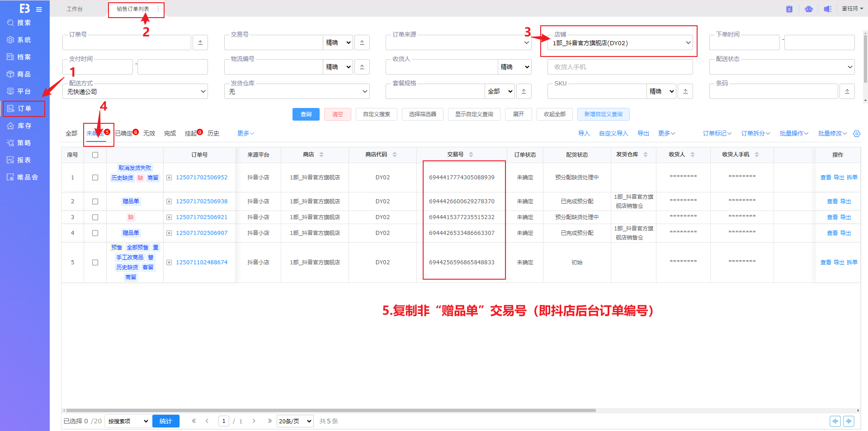Click upload icon next to 订单号 field
Viewport: 868px width, 431px height.
pyautogui.click(x=200, y=42)
